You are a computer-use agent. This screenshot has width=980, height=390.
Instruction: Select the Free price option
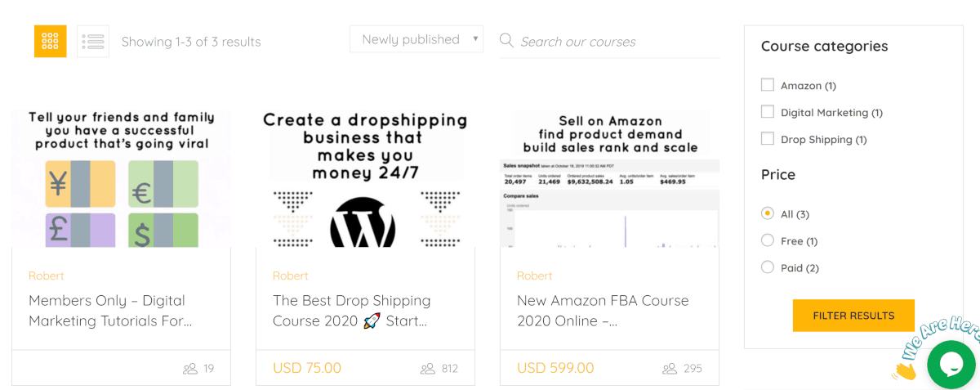pos(767,240)
